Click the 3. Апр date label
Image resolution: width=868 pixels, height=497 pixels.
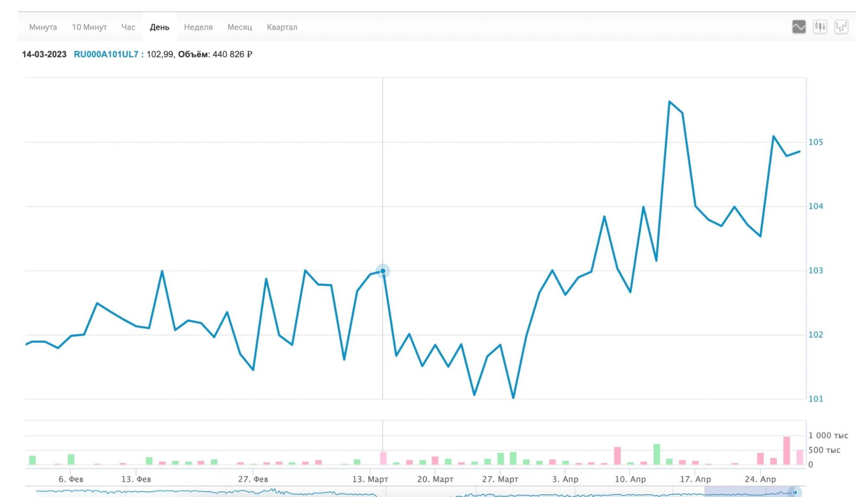pyautogui.click(x=565, y=479)
